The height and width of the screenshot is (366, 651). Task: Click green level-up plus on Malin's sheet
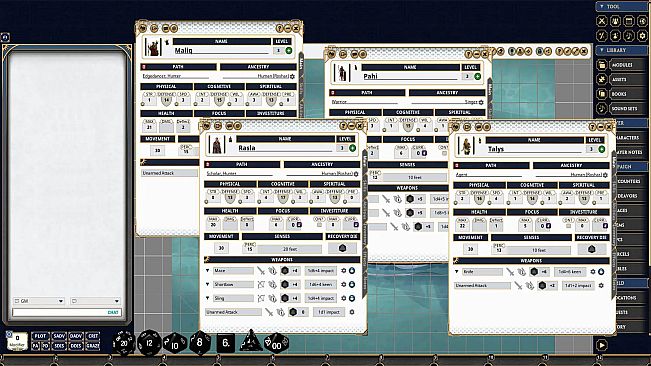pos(289,51)
